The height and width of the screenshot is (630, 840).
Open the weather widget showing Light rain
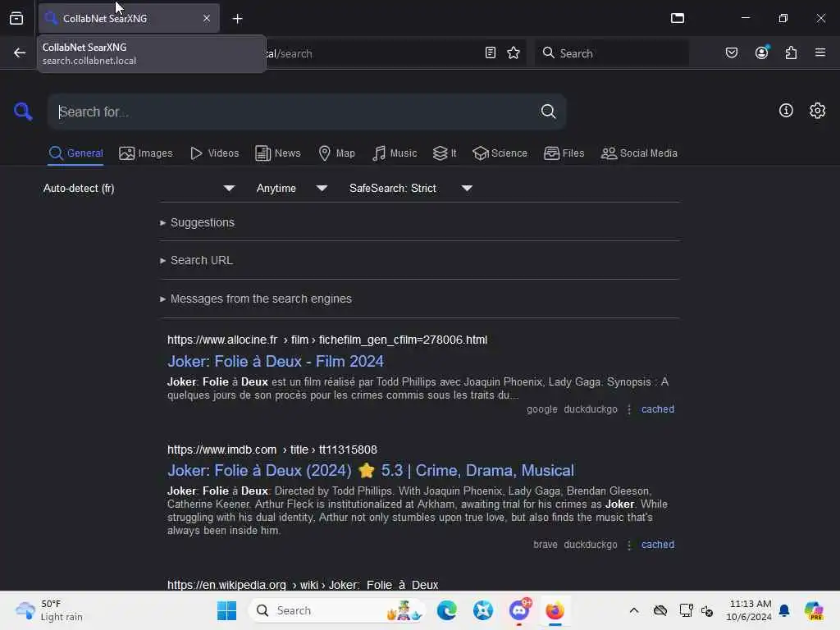click(x=49, y=610)
